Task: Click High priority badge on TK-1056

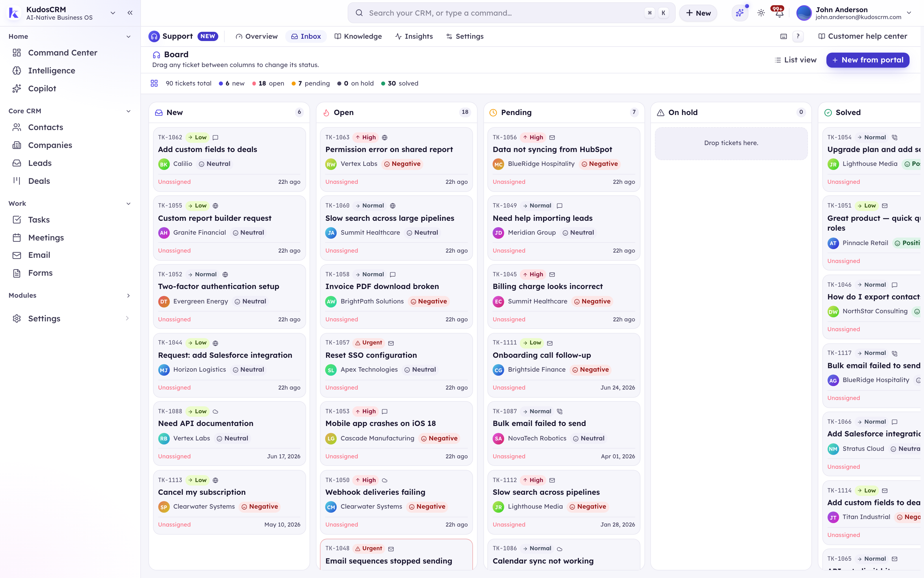Action: point(533,137)
